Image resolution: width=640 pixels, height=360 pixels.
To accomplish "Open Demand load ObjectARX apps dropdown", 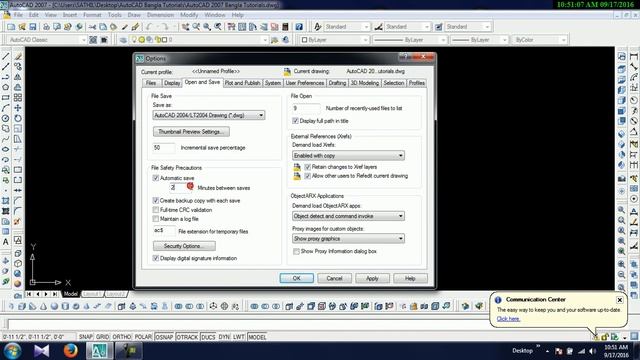I will tap(348, 216).
